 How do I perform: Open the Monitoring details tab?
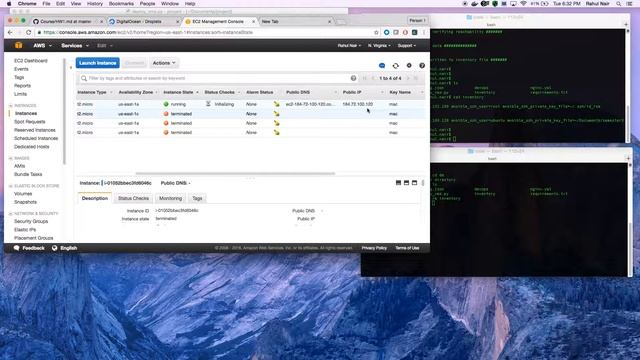pos(171,198)
